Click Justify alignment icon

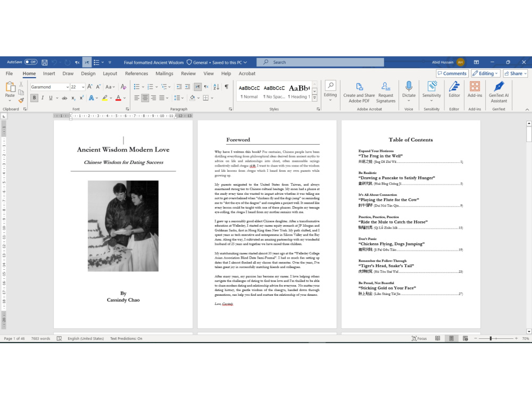coord(162,98)
